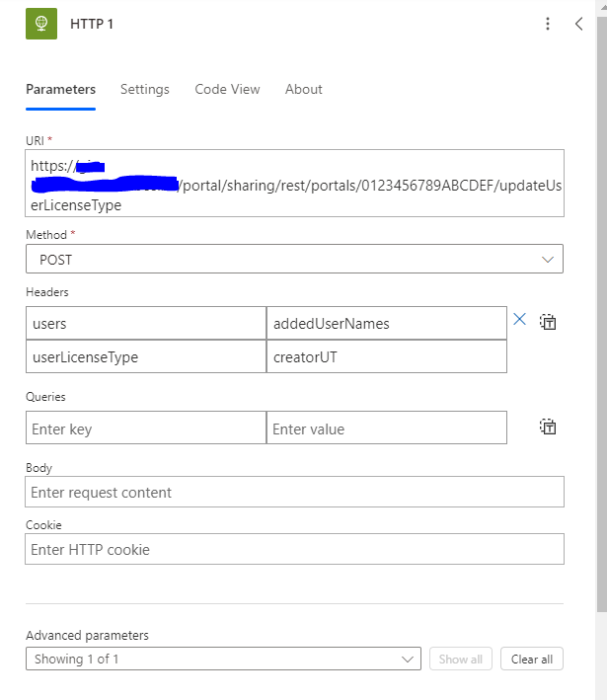Switch Queries to text mode icon
This screenshot has width=607, height=700.
click(548, 428)
